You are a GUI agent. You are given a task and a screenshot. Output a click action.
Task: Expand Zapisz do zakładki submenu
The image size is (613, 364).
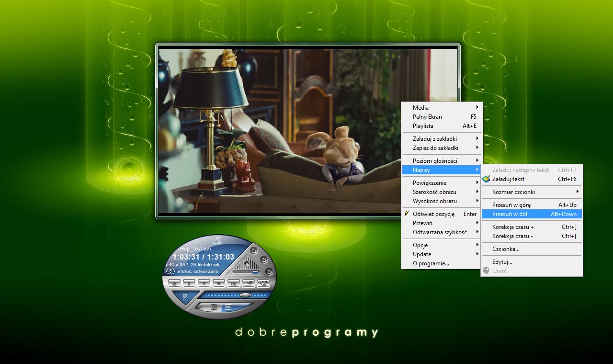pos(442,148)
